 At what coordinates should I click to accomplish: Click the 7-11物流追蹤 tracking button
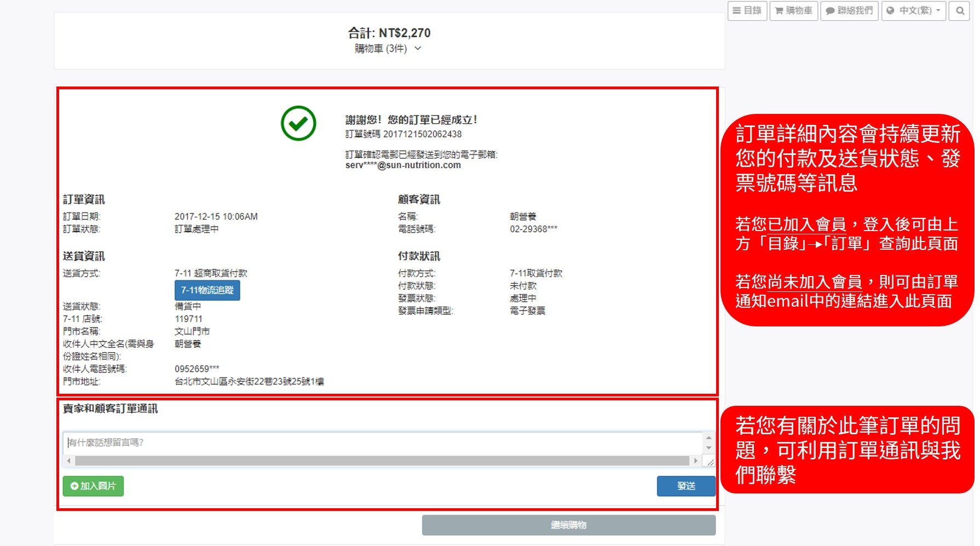tap(207, 290)
